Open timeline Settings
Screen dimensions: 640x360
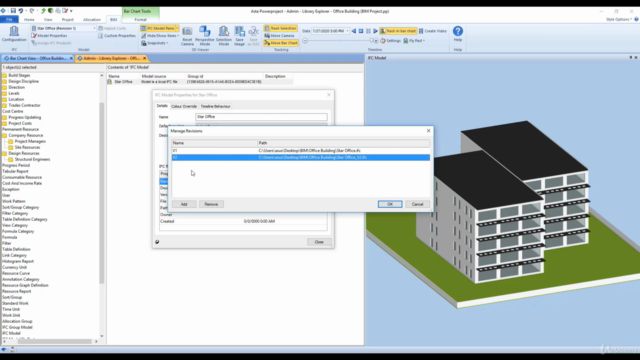(x=391, y=41)
